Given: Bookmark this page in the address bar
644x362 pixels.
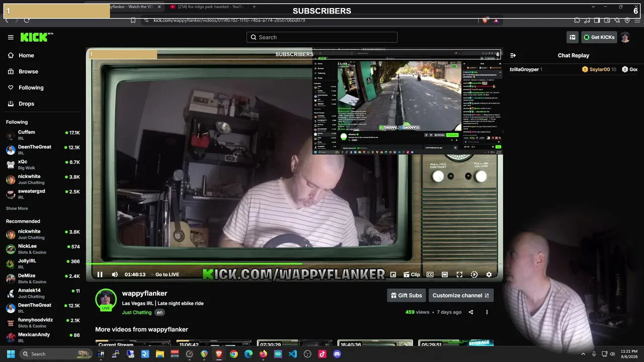Looking at the screenshot, I should (133, 20).
